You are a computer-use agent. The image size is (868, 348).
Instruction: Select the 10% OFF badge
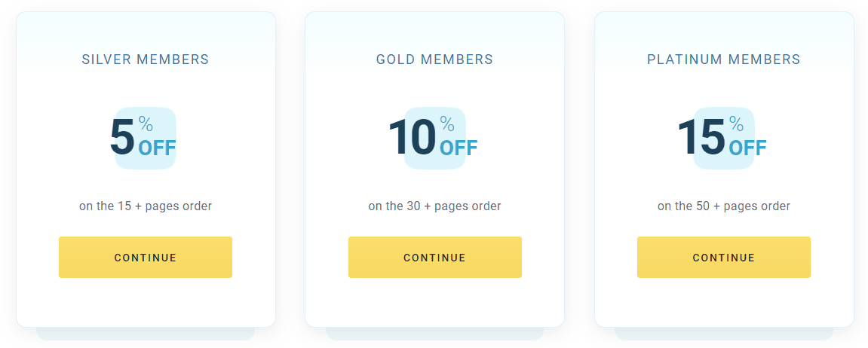pyautogui.click(x=434, y=138)
